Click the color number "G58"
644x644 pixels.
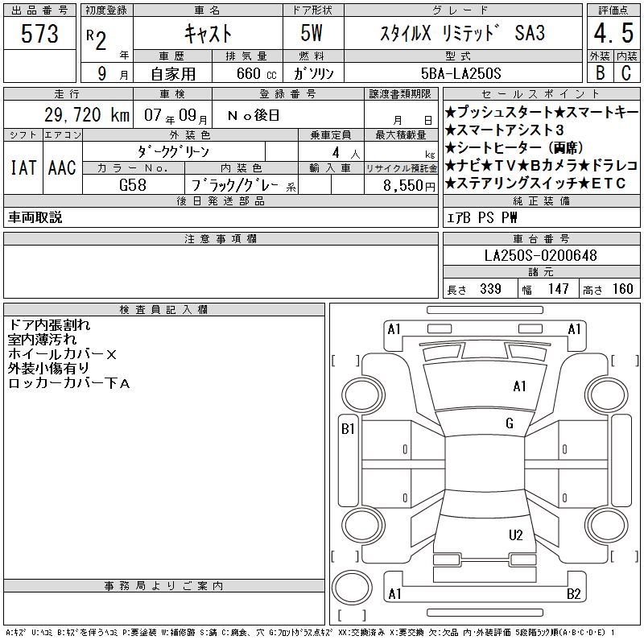pyautogui.click(x=133, y=185)
